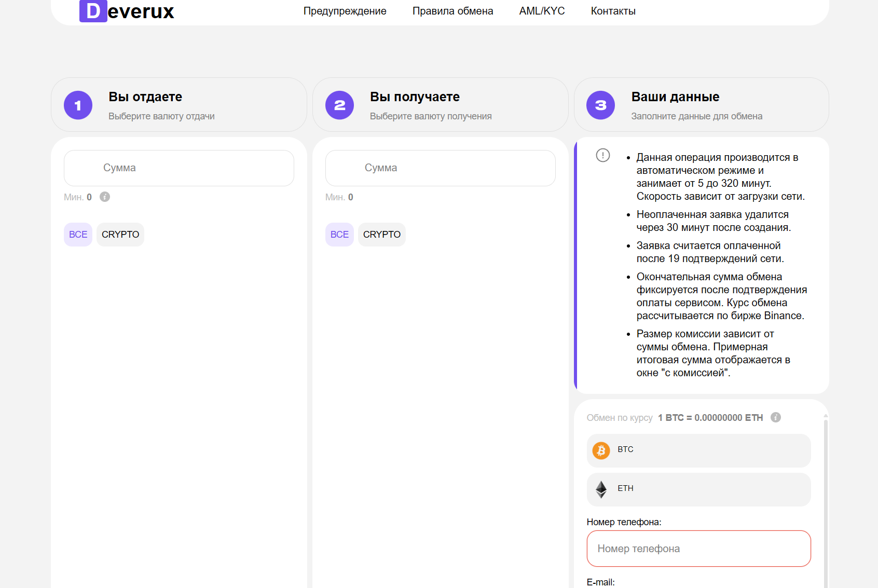Enable the CRYPTO filter under Вы получаете

(381, 234)
